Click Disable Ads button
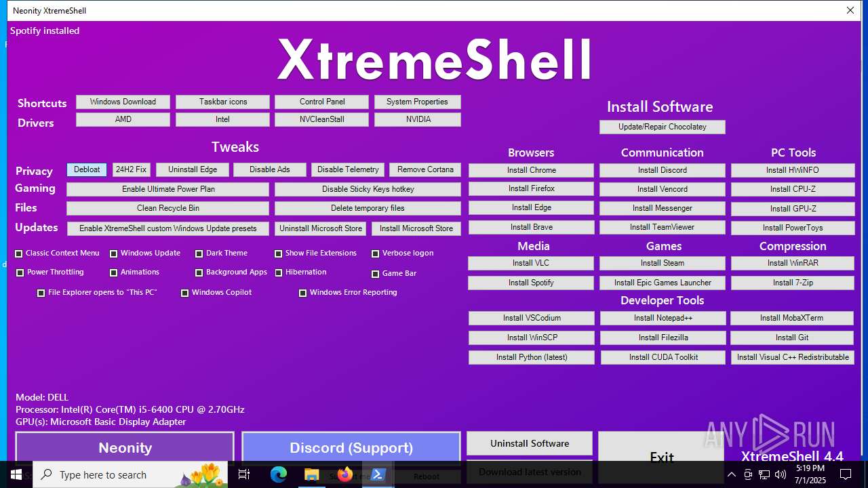 pos(270,169)
